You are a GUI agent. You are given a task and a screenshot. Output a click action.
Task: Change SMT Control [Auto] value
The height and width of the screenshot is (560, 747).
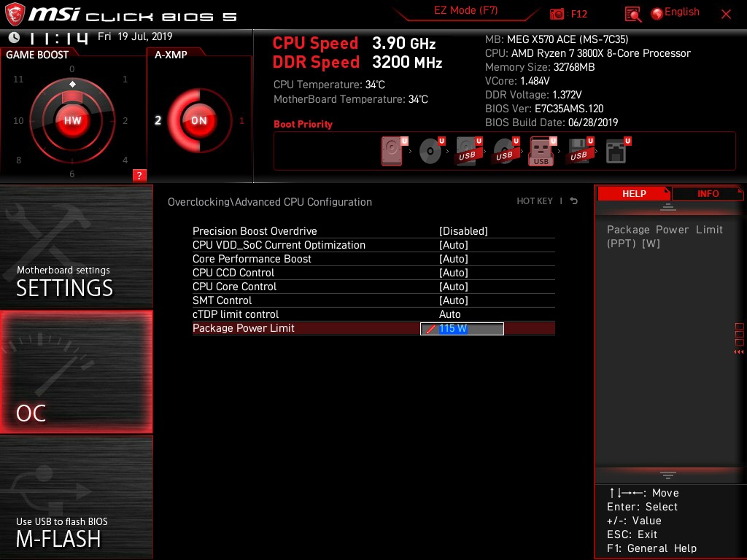[453, 300]
